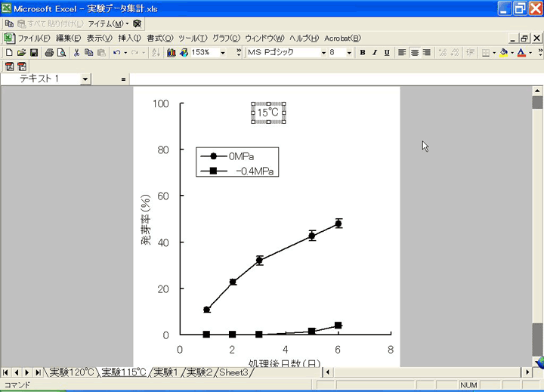Switch to the 実験1 sheet tab
544x392 pixels.
(166, 372)
